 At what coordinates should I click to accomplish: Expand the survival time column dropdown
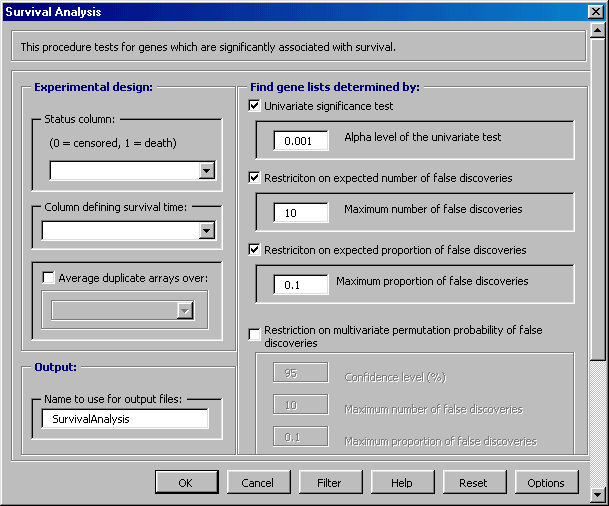tap(206, 231)
